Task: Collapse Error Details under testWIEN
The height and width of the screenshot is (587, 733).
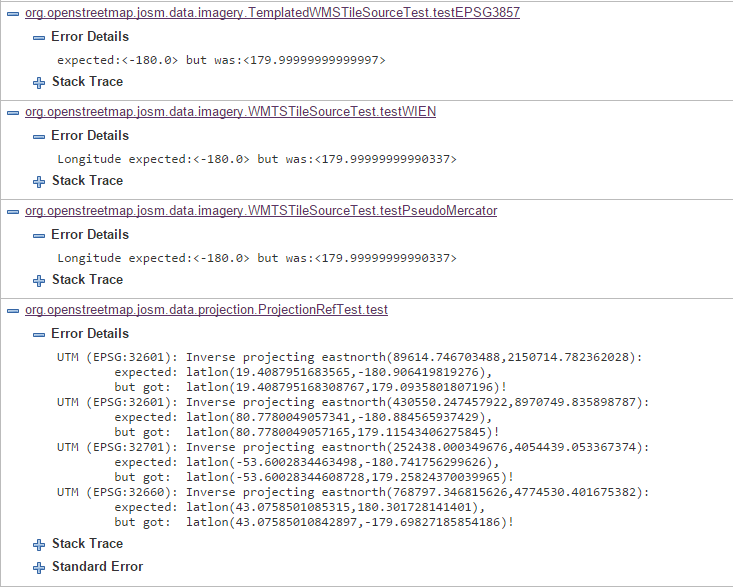Action: pos(39,136)
